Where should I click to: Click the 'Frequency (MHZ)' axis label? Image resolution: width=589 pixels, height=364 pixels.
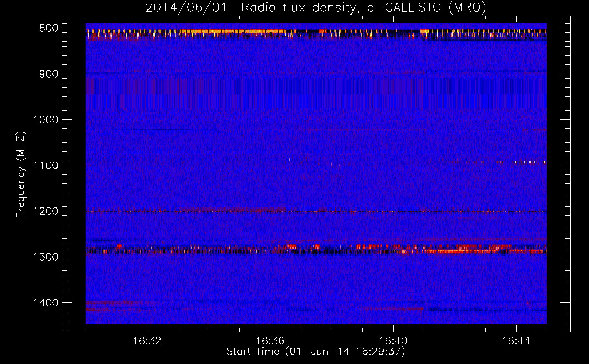[x=21, y=175]
